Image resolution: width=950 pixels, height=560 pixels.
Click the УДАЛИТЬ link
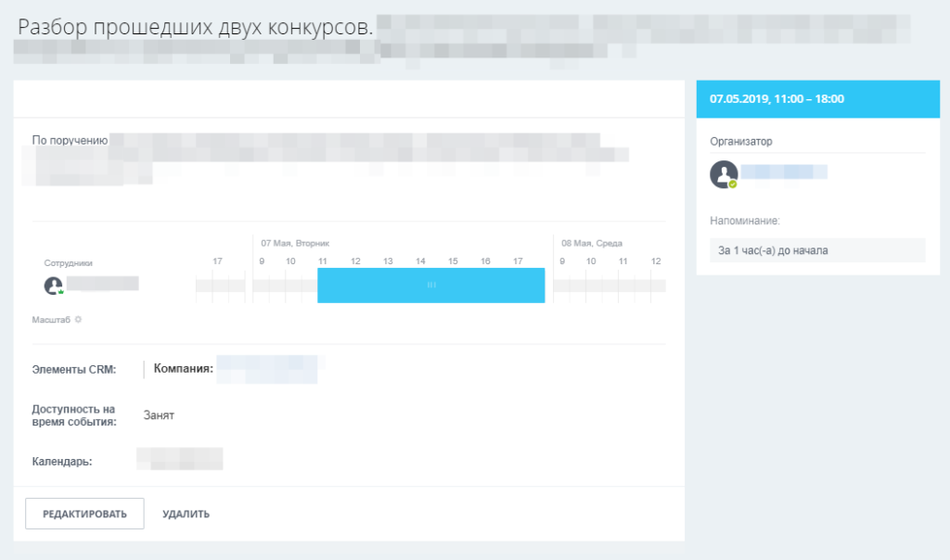click(186, 514)
